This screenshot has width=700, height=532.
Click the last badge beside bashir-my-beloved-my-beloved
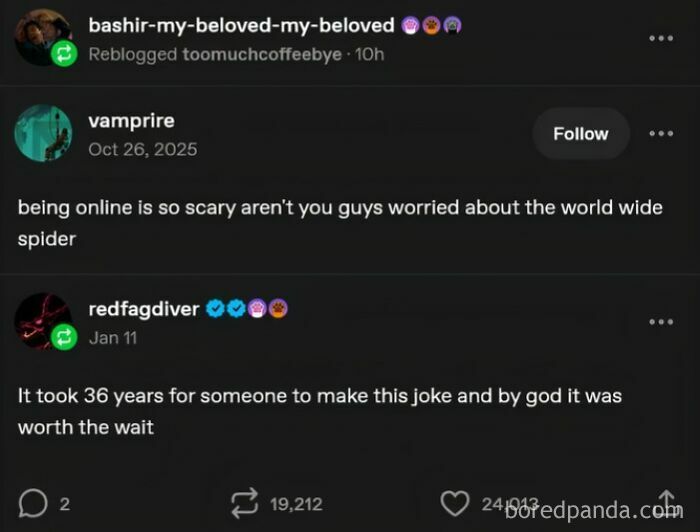(x=452, y=25)
